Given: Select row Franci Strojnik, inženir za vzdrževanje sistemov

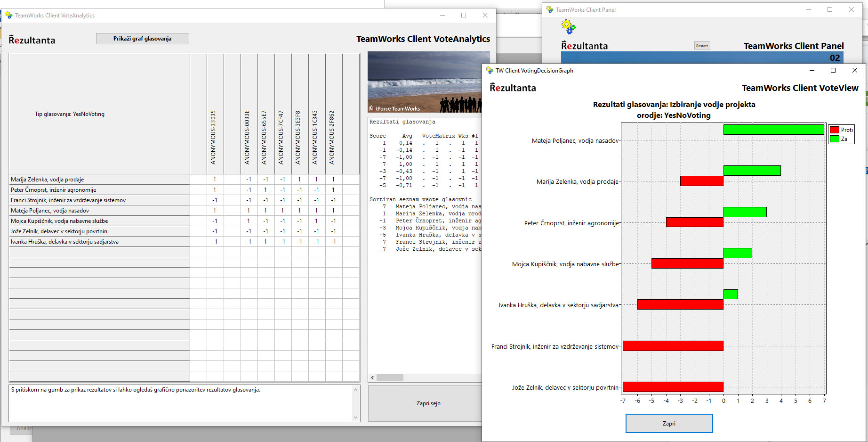Looking at the screenshot, I should [99, 200].
